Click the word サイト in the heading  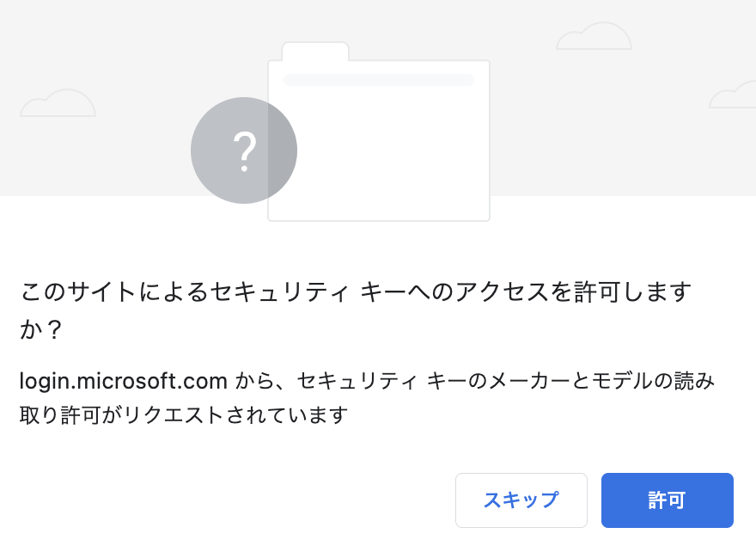100,292
